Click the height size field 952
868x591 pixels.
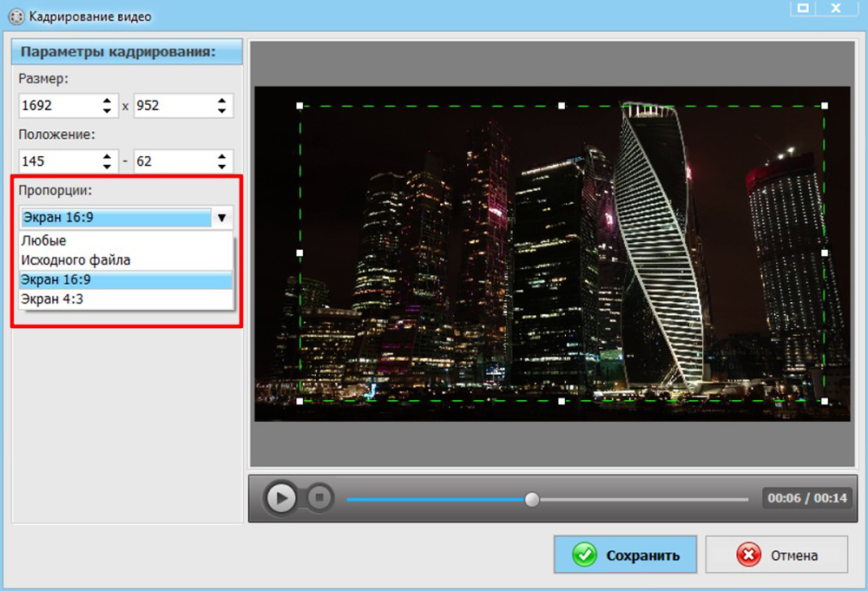point(169,106)
